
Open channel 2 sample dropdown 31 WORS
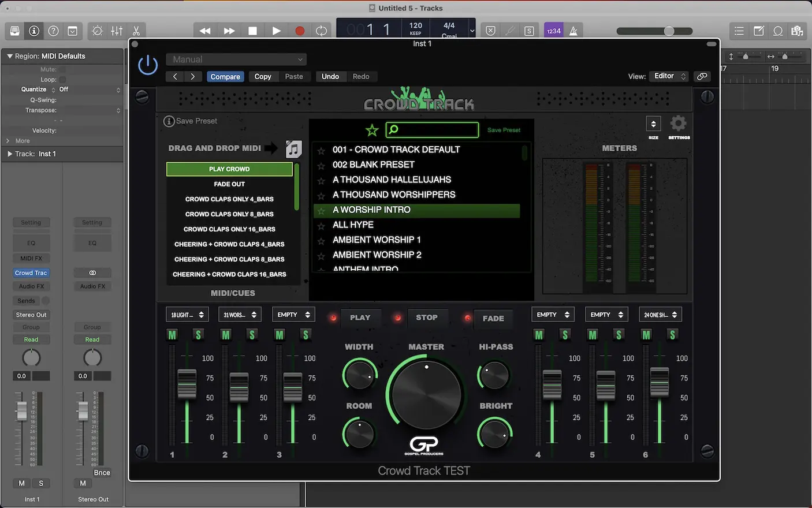click(x=240, y=315)
